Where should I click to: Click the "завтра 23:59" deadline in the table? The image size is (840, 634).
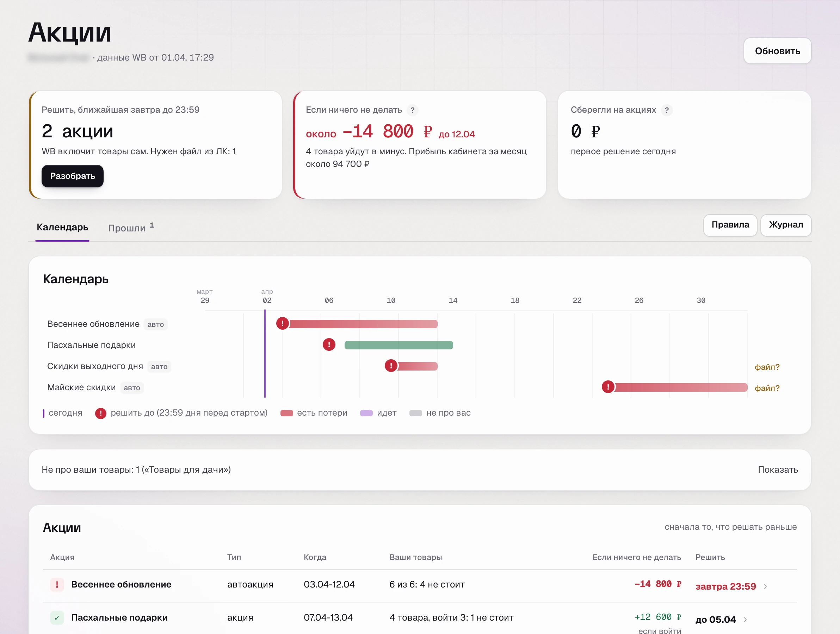click(x=725, y=586)
